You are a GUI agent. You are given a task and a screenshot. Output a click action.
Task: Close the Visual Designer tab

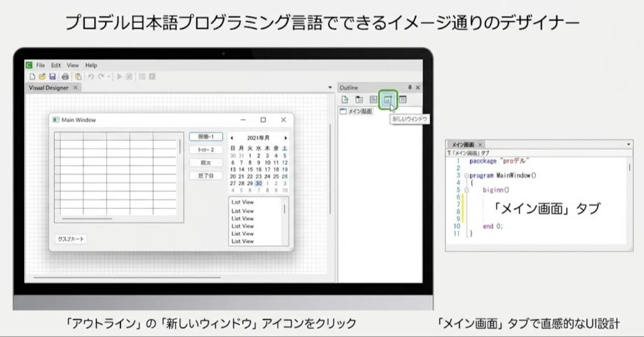75,88
